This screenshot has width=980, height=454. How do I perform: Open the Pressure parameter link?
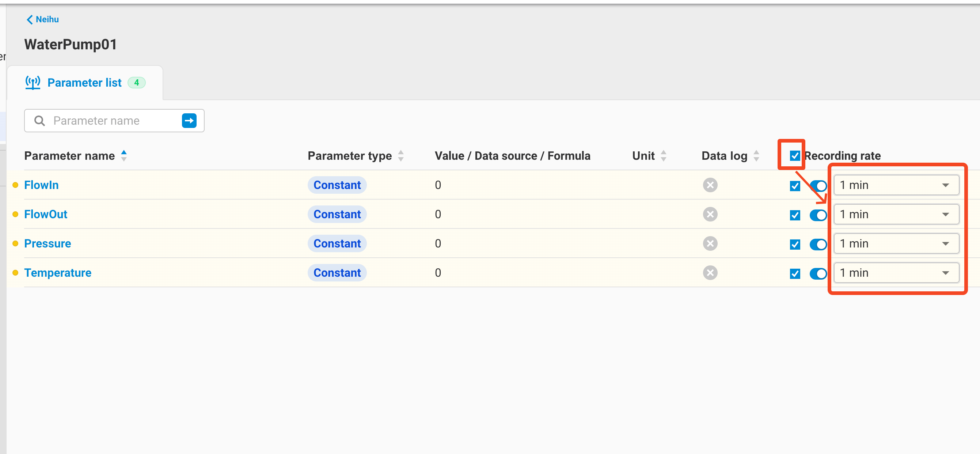(x=48, y=243)
